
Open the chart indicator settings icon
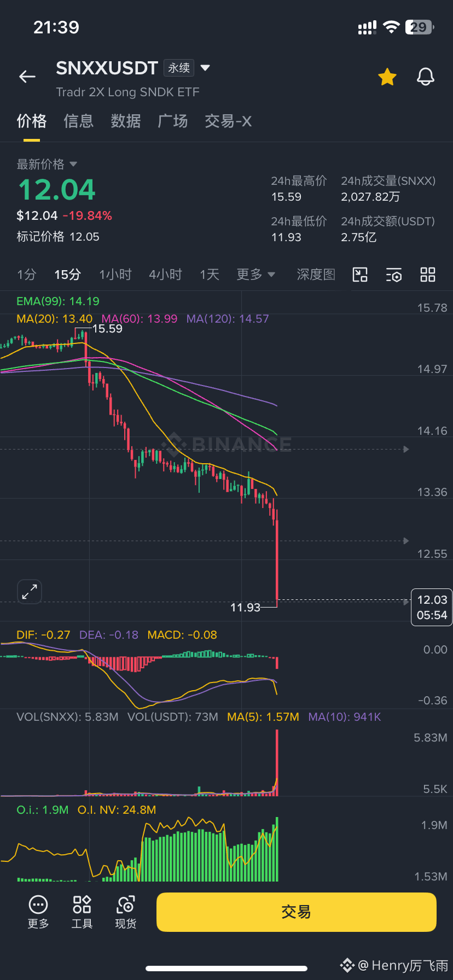[394, 275]
